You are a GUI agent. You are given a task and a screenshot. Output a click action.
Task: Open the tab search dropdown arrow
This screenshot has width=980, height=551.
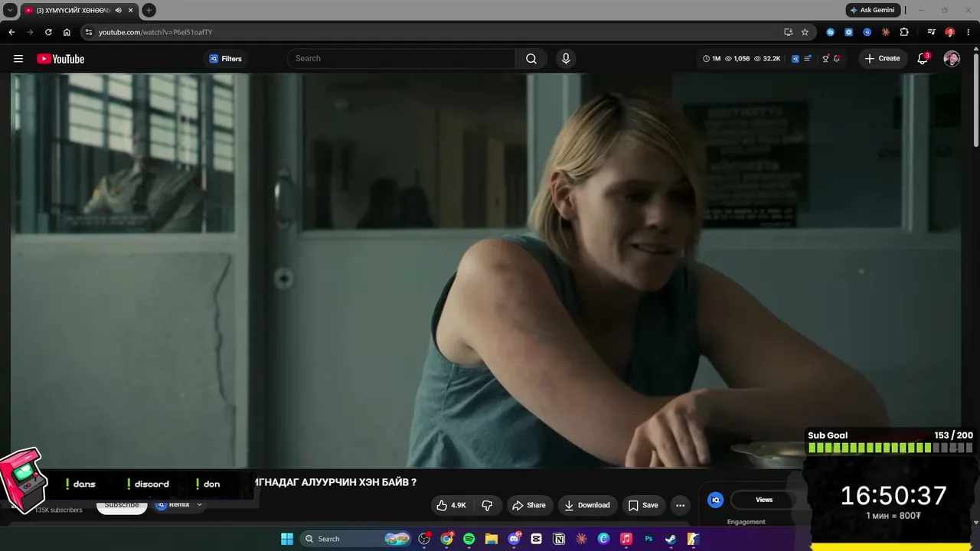coord(10,10)
